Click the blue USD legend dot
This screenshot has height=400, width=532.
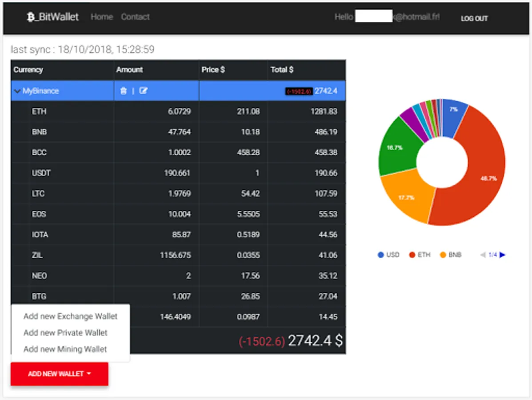(381, 255)
